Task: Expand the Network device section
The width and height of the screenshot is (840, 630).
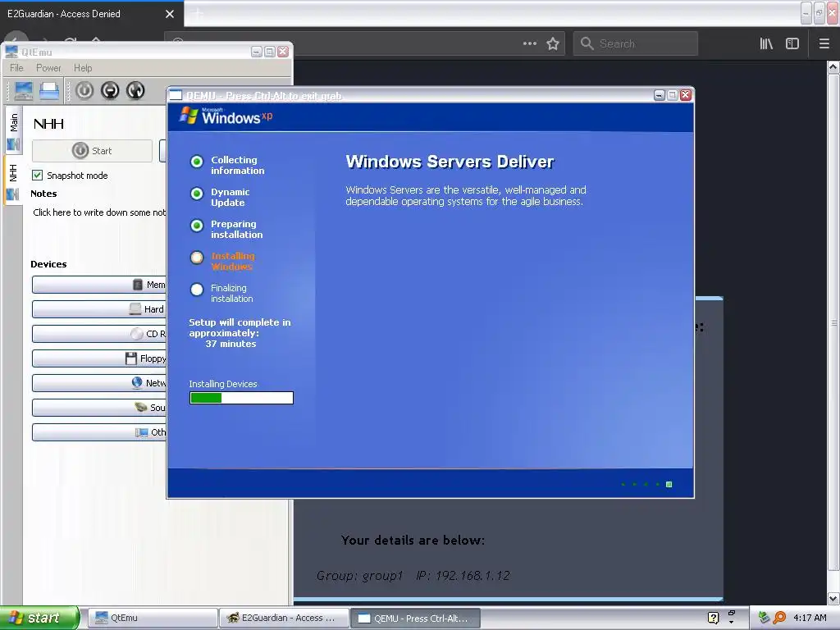Action: click(99, 383)
